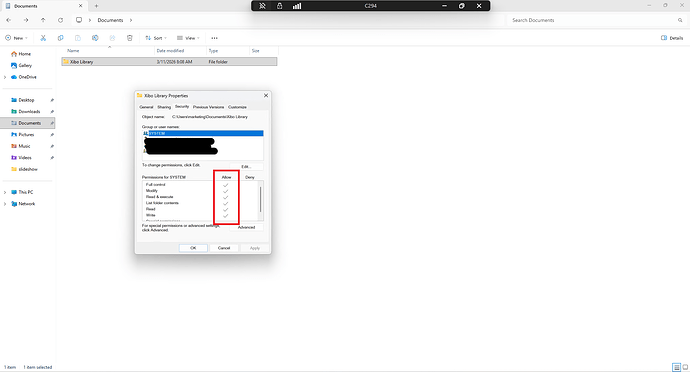Restore the remote session window
This screenshot has width=690, height=372.
(462, 6)
